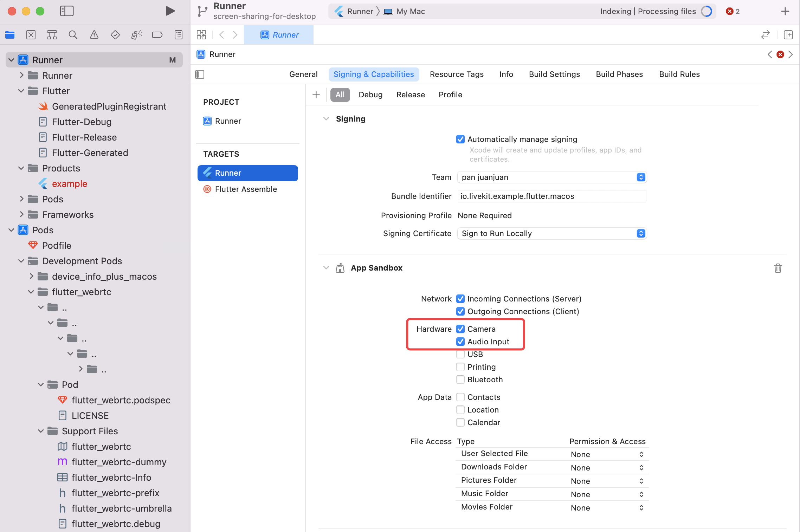Click the source control branch icon
Viewport: 800px width, 532px height.
tap(202, 11)
